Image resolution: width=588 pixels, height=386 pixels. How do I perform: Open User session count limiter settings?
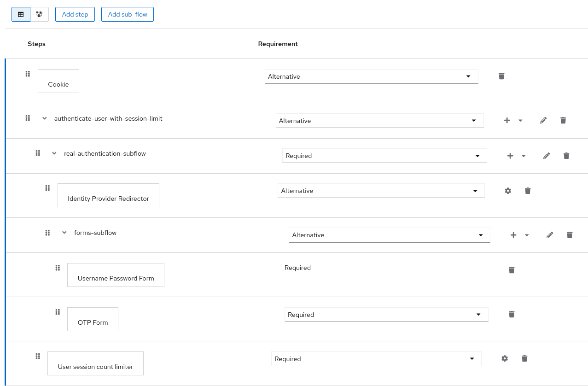pyautogui.click(x=505, y=358)
